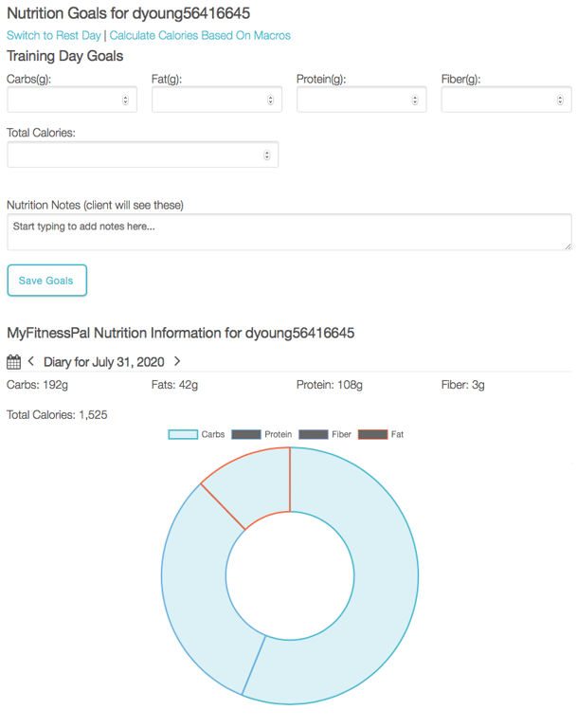
Task: Click the Total Calories spinner arrows
Action: click(266, 155)
